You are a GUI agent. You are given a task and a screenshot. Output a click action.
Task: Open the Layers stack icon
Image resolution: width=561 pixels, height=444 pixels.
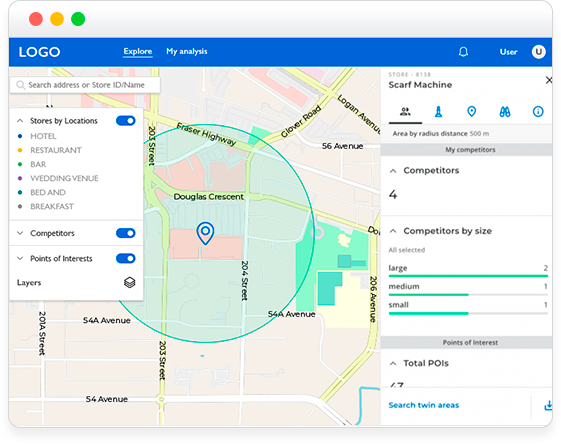click(x=130, y=283)
